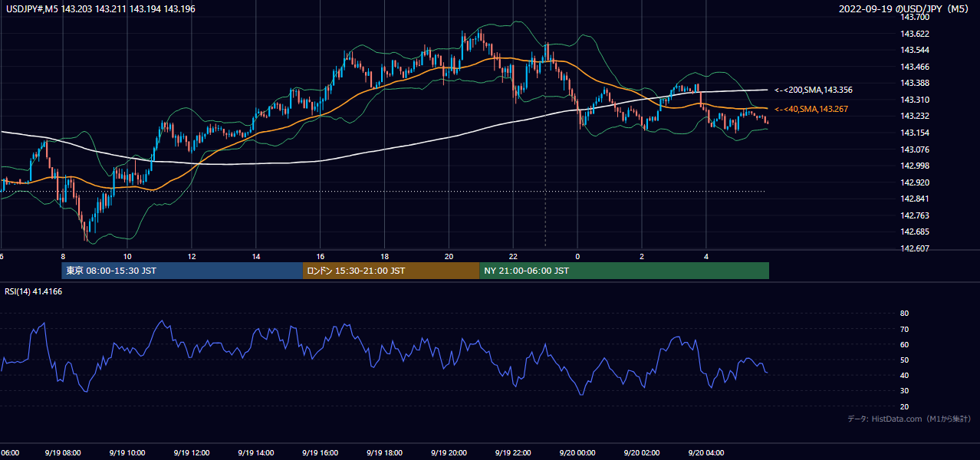Click the hour 2 tick on price chart
Screen dimensions: 980x460
(643, 256)
